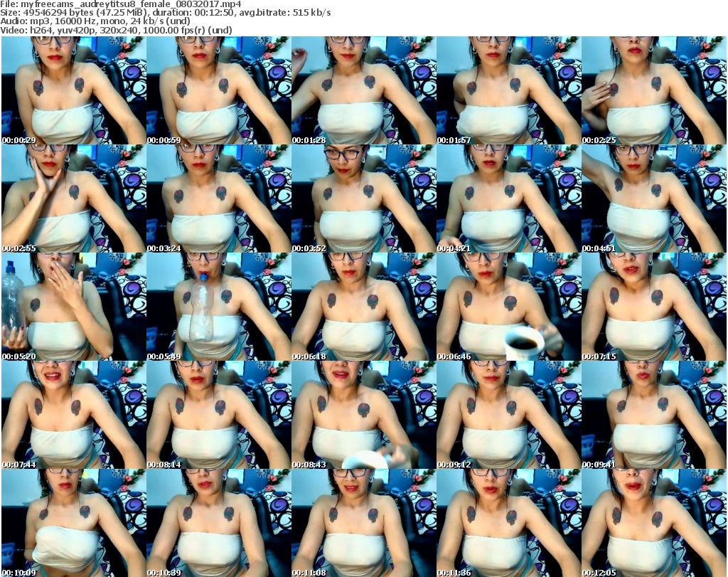Screen dimensions: 728x577
Task: Select the thumbnail stamped 00:08:14
Action: (x=219, y=415)
